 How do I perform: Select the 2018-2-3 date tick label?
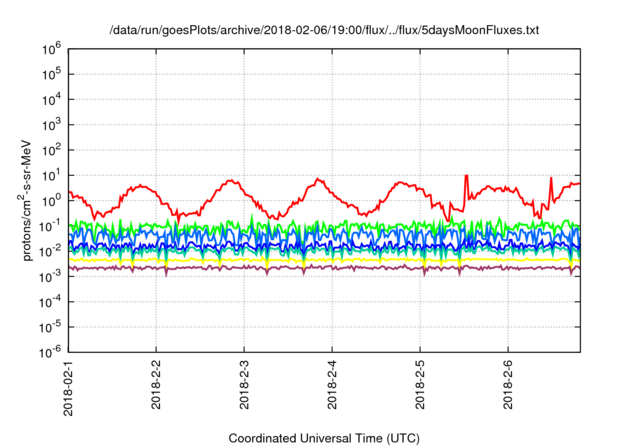click(x=244, y=385)
